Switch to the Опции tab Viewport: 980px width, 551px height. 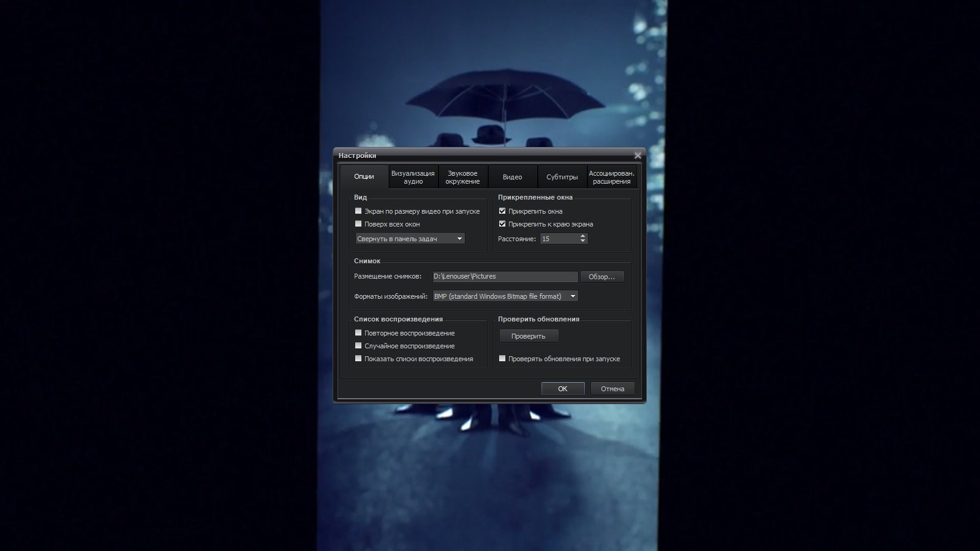tap(364, 176)
